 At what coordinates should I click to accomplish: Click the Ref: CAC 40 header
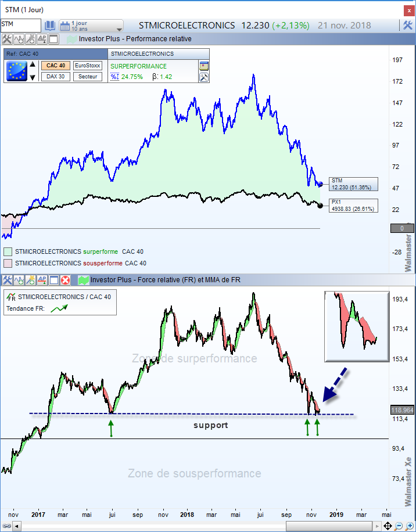56,54
